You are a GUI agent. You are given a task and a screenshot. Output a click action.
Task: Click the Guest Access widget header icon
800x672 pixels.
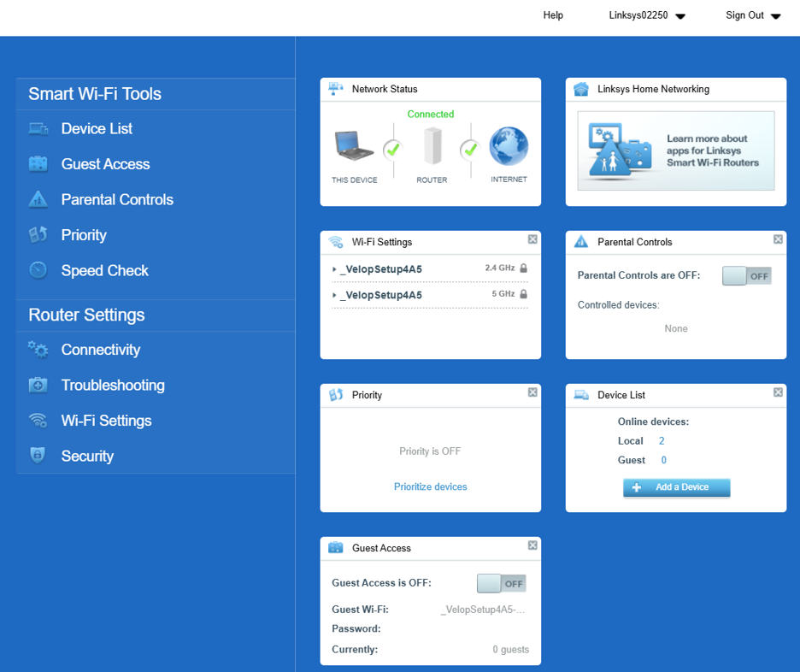(x=336, y=547)
